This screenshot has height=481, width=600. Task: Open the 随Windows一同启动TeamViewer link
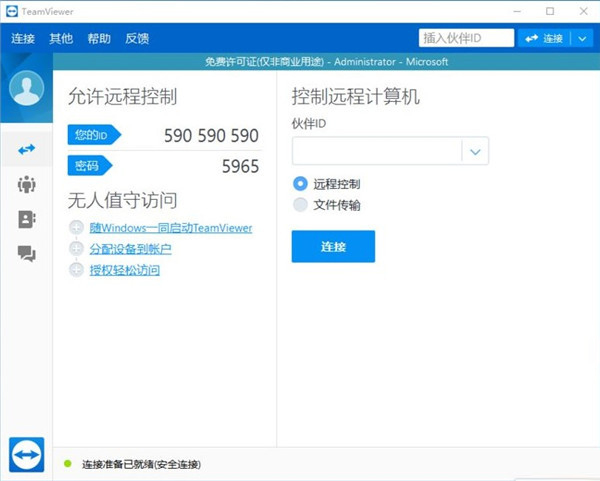click(x=171, y=228)
